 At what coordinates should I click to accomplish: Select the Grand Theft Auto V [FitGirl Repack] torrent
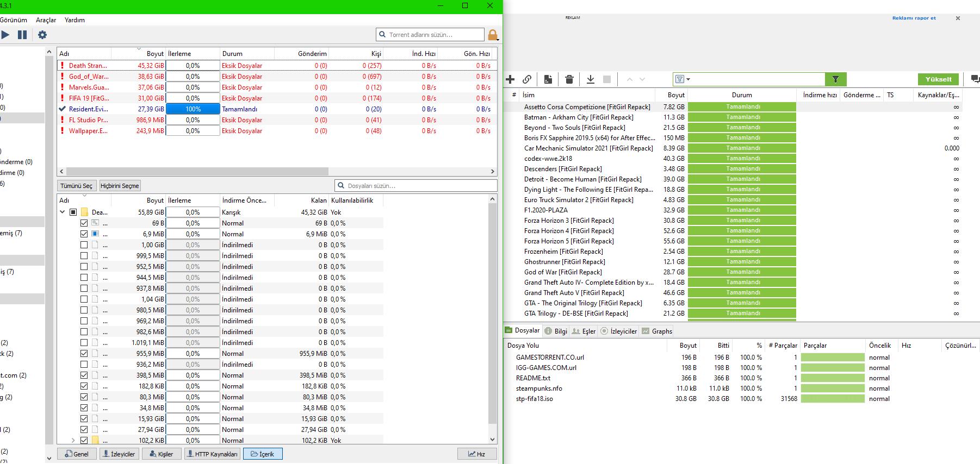[x=731, y=293]
